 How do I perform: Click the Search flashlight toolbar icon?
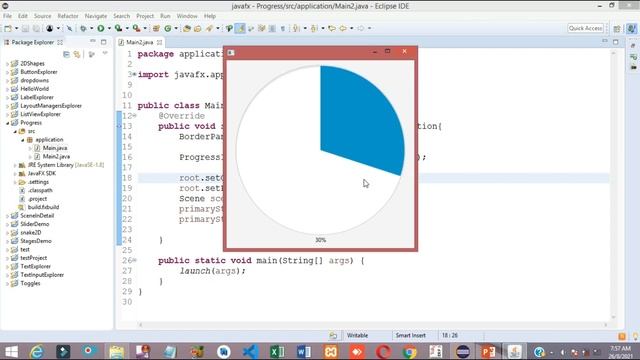pos(209,29)
